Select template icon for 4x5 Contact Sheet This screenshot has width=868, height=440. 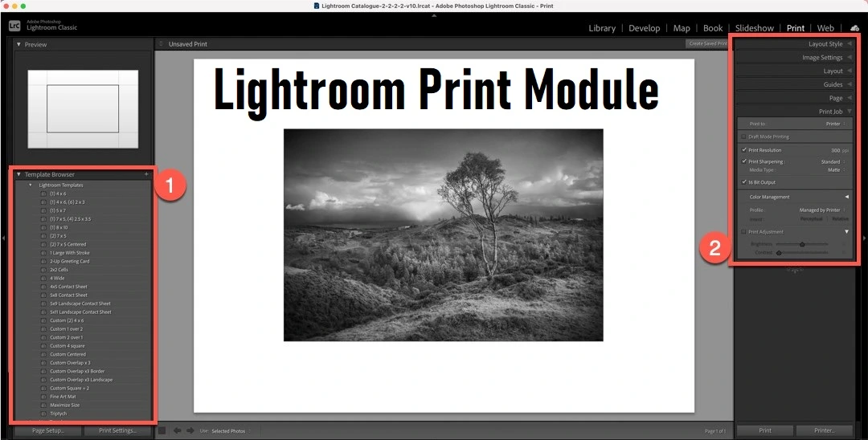click(x=43, y=287)
